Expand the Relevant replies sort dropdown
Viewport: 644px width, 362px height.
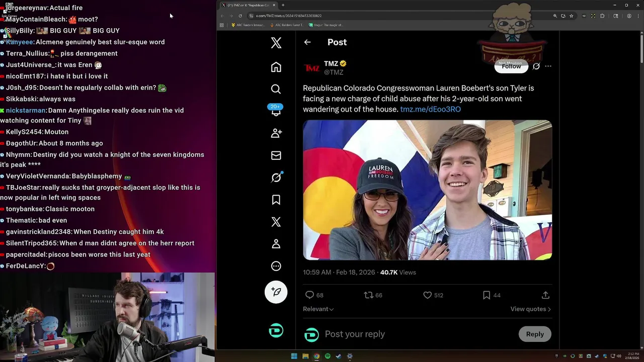(318, 309)
